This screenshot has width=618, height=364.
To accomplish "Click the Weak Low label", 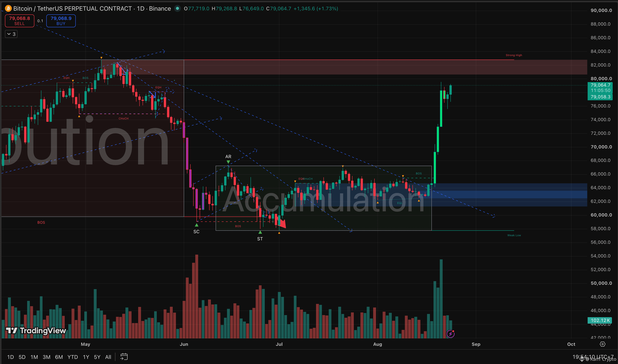I will [514, 235].
